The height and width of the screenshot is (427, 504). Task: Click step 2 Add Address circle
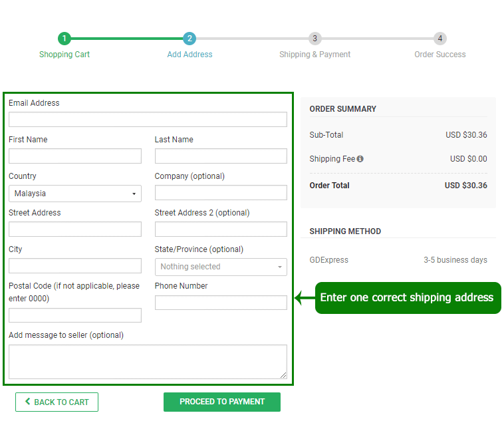coord(189,39)
